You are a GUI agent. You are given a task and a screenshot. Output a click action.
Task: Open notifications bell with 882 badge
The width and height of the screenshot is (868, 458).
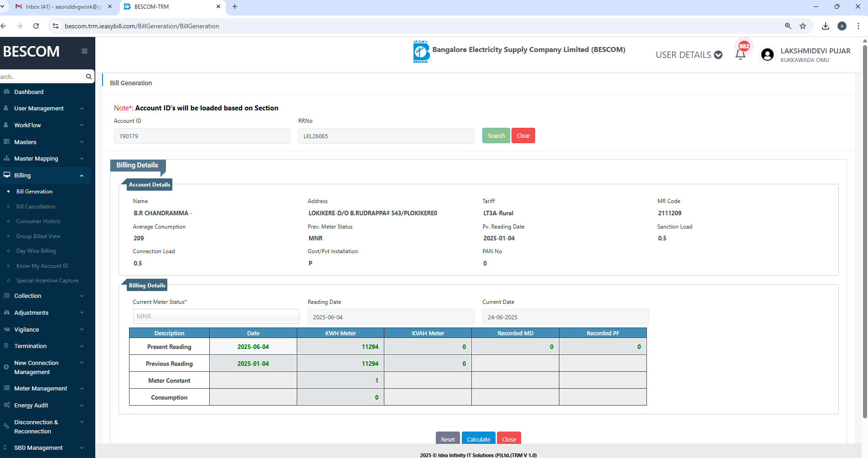(x=740, y=54)
